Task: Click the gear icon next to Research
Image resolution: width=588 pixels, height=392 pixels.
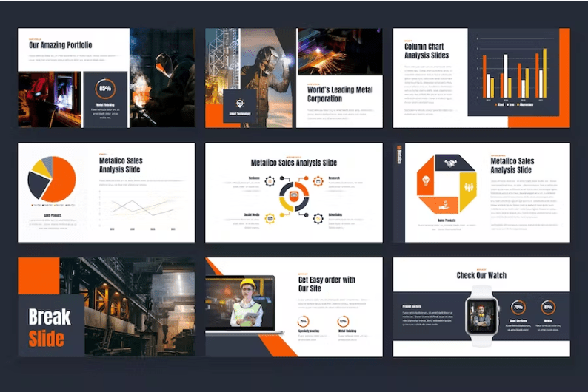Action: pos(318,180)
